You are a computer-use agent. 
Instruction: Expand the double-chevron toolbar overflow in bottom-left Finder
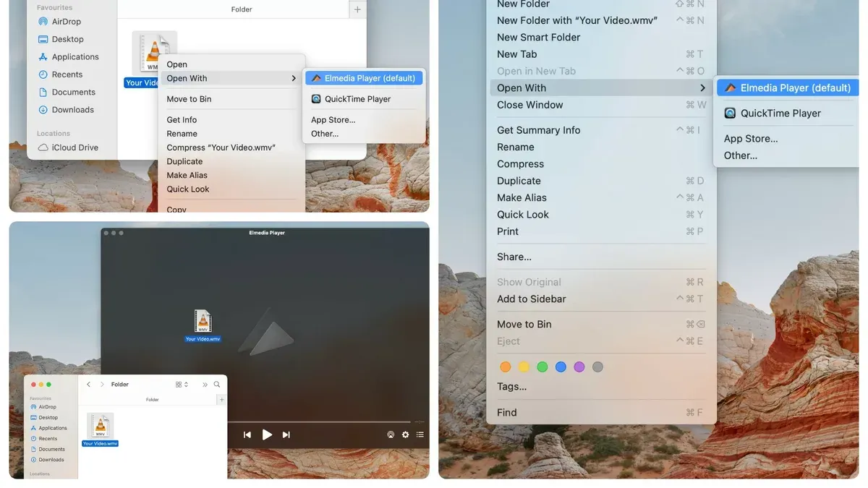[205, 385]
